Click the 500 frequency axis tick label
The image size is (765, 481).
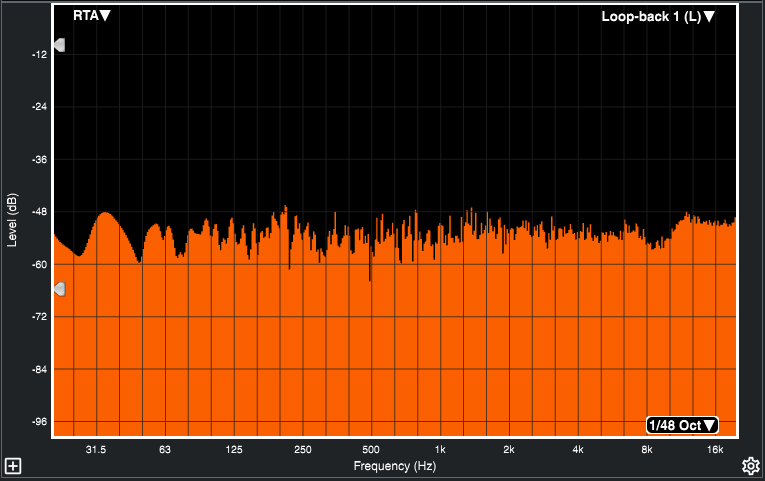[371, 450]
